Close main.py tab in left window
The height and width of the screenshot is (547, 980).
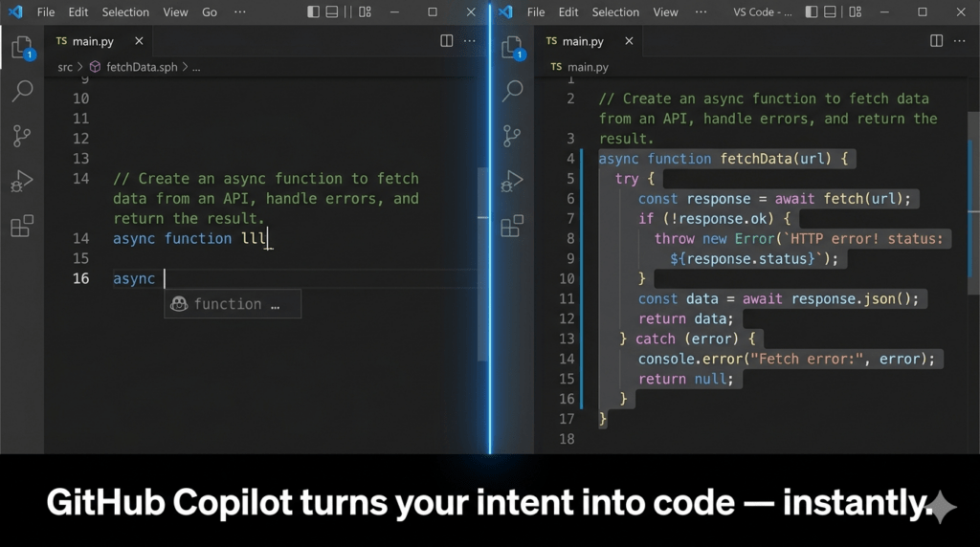[139, 40]
